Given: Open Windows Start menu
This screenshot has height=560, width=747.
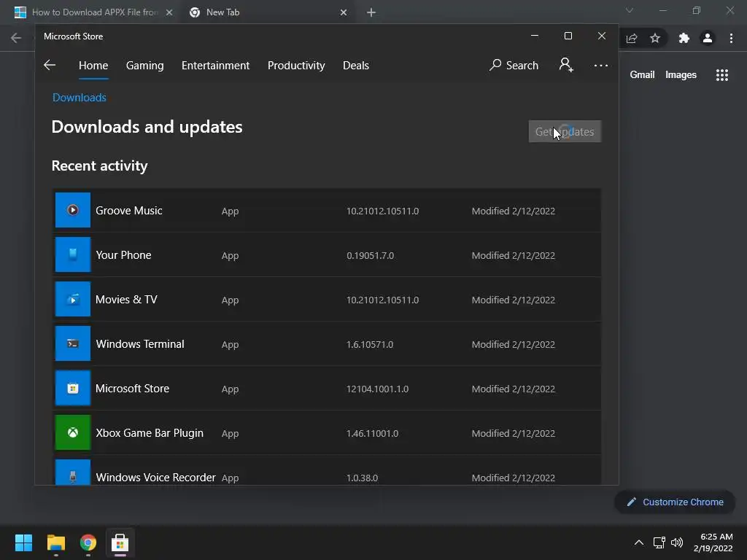Looking at the screenshot, I should [23, 542].
